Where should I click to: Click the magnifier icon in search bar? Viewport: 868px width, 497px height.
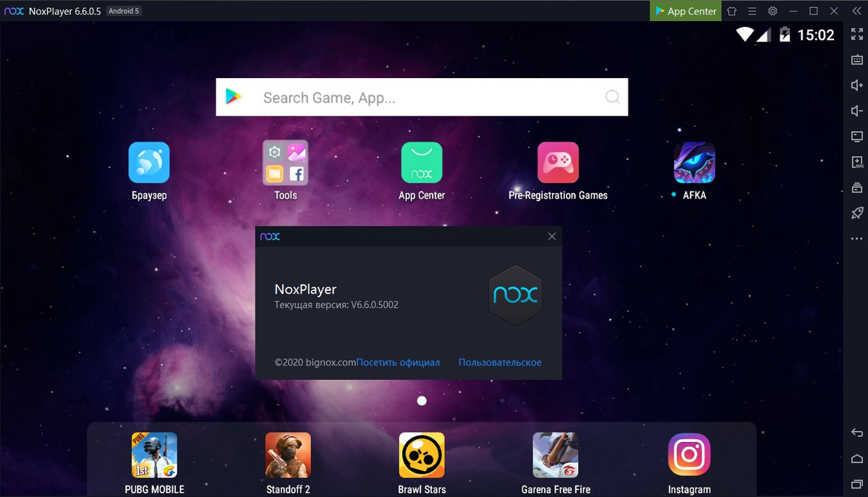pos(613,98)
